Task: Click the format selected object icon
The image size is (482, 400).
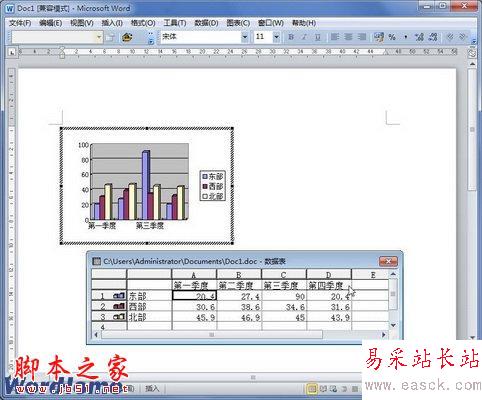Action: pos(109,37)
